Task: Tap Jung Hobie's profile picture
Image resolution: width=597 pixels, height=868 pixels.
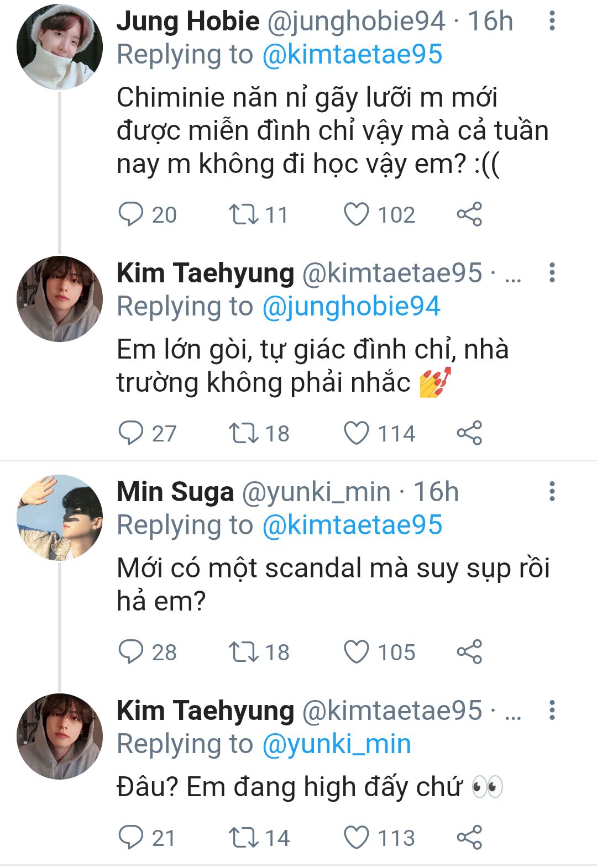Action: pyautogui.click(x=60, y=47)
